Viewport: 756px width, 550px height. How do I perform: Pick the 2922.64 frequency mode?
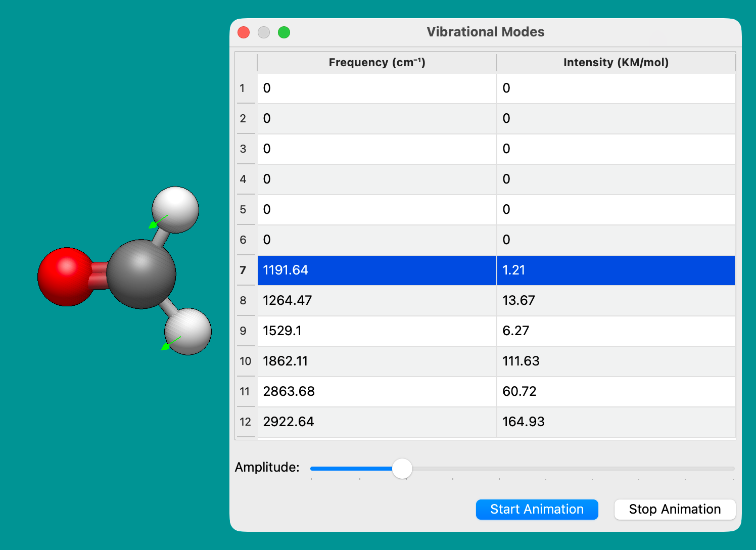coord(376,422)
